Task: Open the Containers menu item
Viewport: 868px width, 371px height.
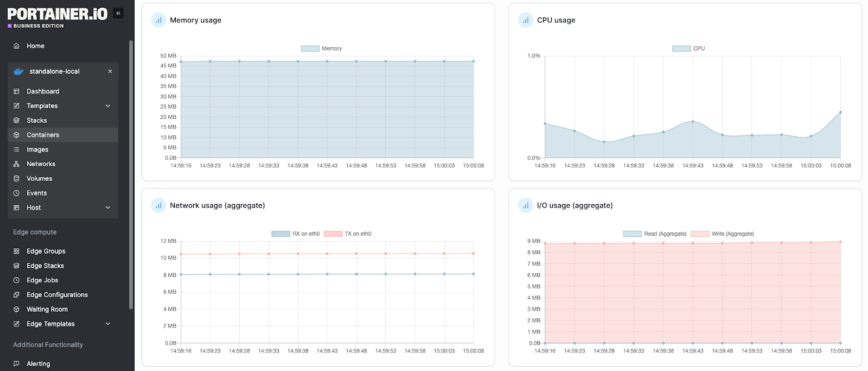Action: tap(63, 135)
